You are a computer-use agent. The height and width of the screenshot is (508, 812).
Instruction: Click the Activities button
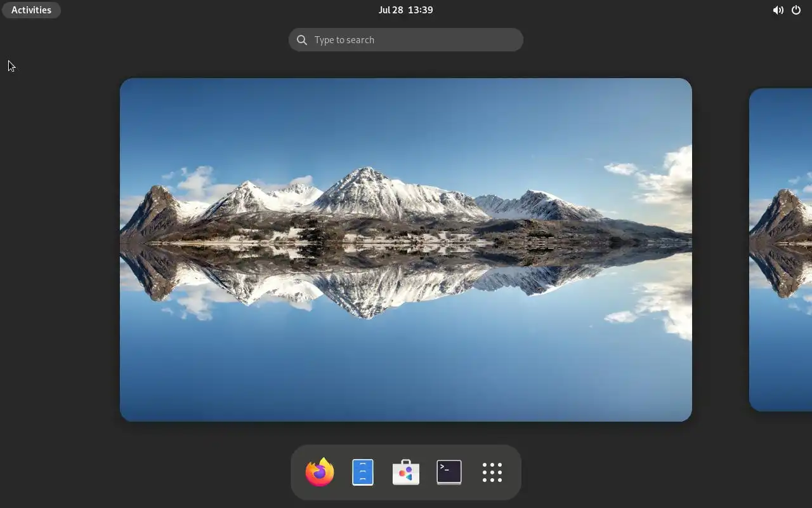click(31, 10)
